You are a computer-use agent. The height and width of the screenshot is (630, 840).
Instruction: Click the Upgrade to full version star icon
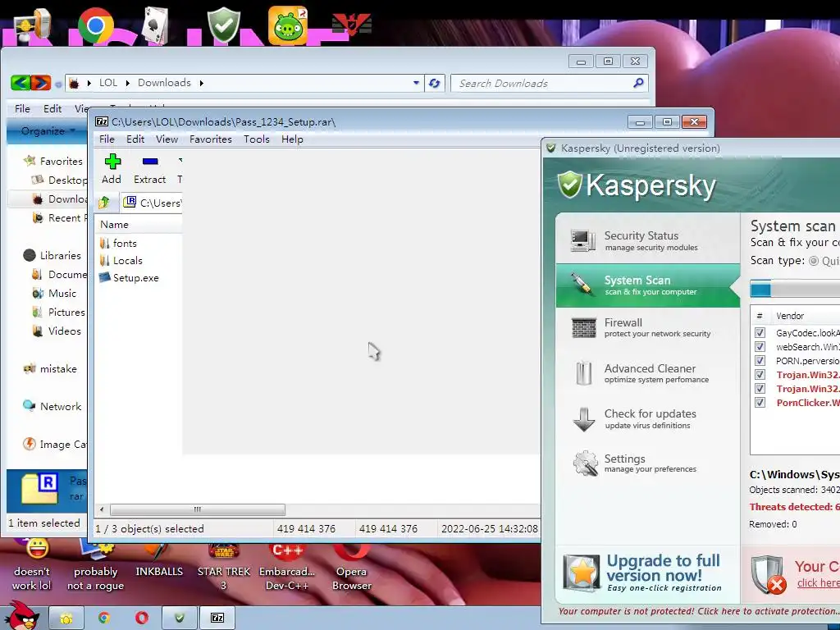[x=582, y=573]
